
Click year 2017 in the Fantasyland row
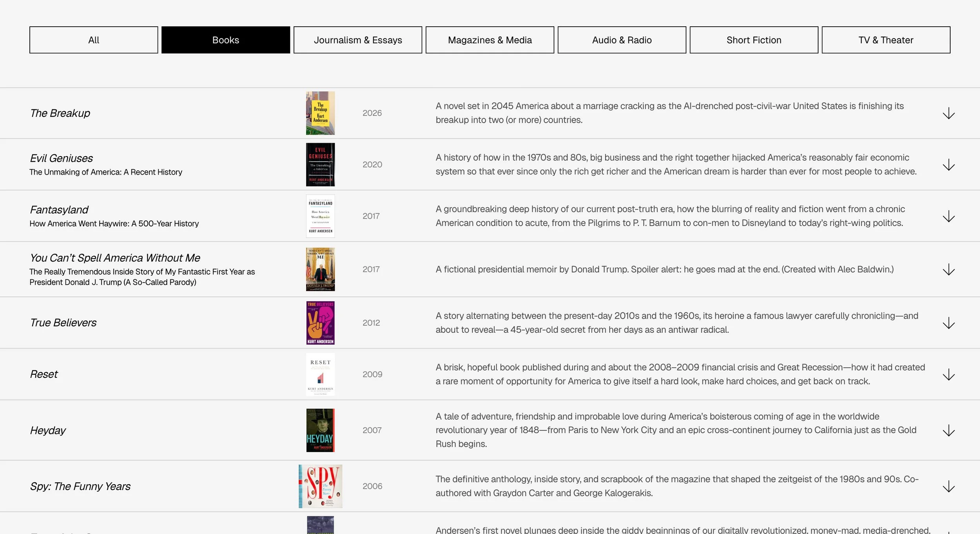[371, 216]
